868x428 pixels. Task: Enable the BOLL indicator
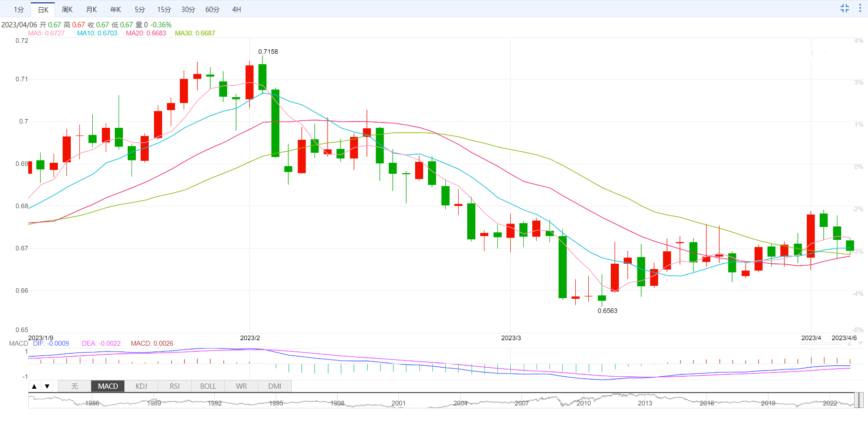coord(208,386)
